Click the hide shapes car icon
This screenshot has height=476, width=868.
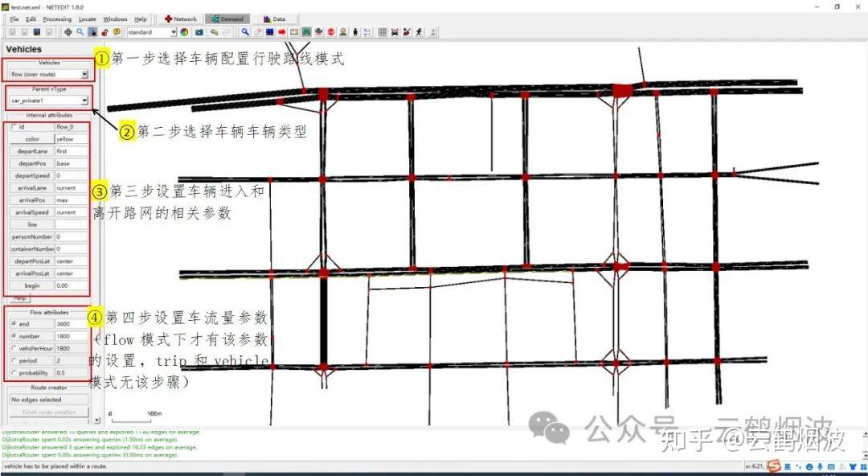click(395, 32)
